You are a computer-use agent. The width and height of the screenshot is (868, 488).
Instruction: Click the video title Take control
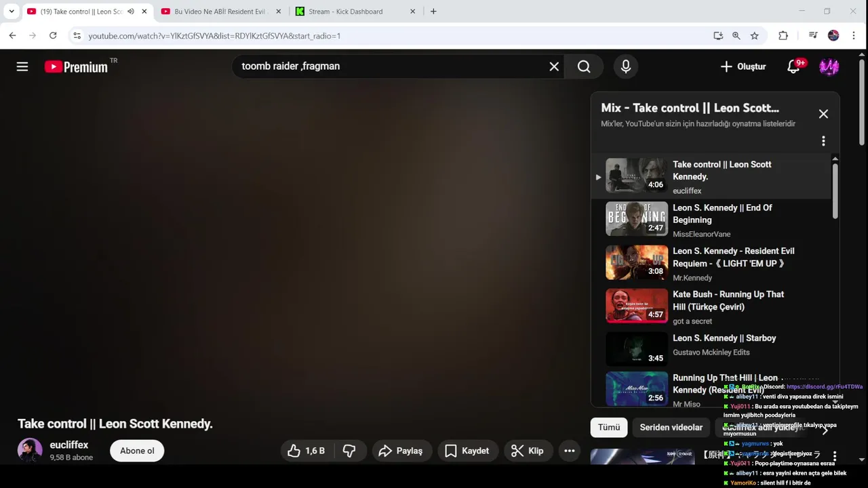[115, 424]
